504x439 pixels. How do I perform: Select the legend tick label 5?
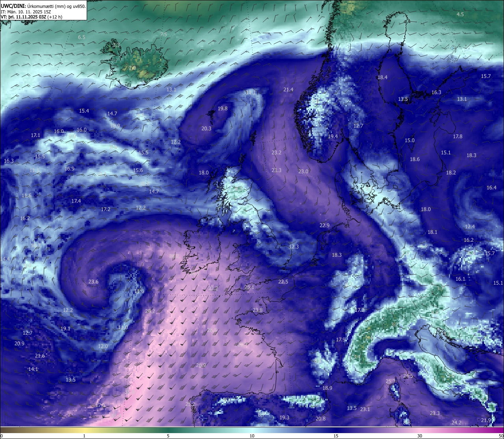click(168, 436)
